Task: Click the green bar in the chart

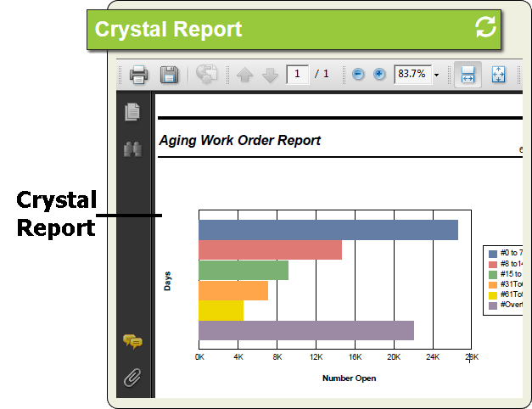Action: 244,270
